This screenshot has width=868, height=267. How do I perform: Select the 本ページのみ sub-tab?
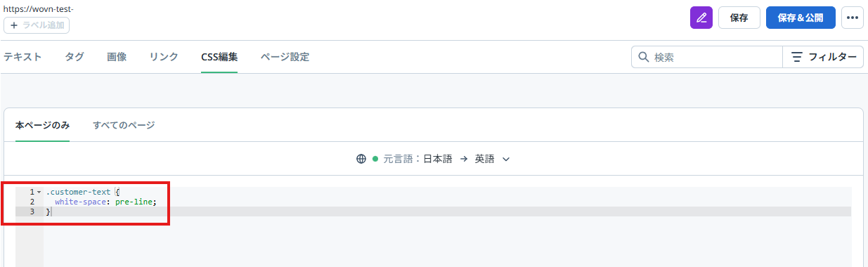click(x=42, y=125)
